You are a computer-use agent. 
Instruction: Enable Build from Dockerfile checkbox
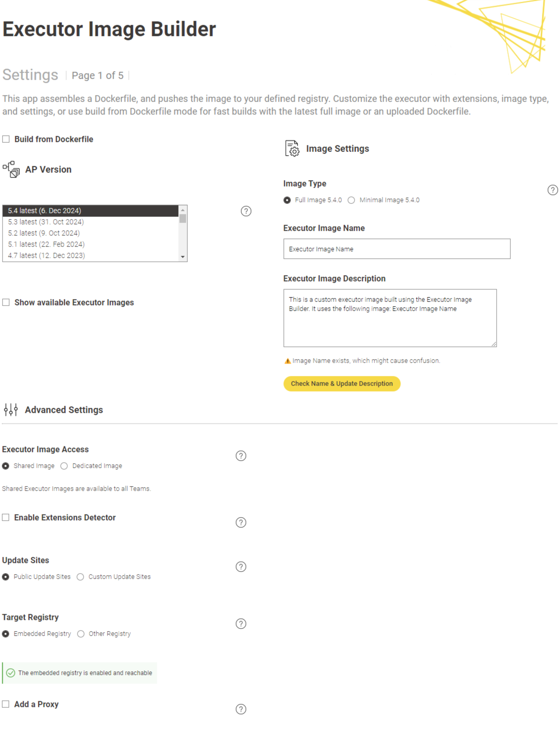6,139
